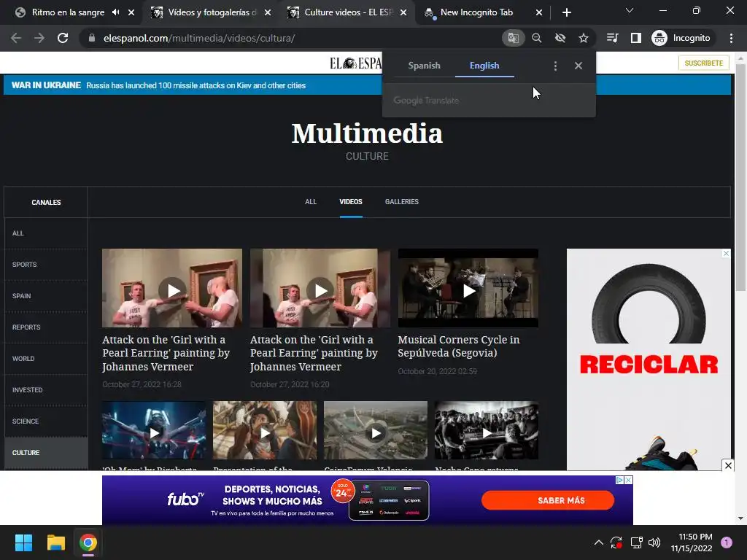747x560 pixels.
Task: Play the first Girl with a Pearl Earring video
Action: tap(172, 289)
